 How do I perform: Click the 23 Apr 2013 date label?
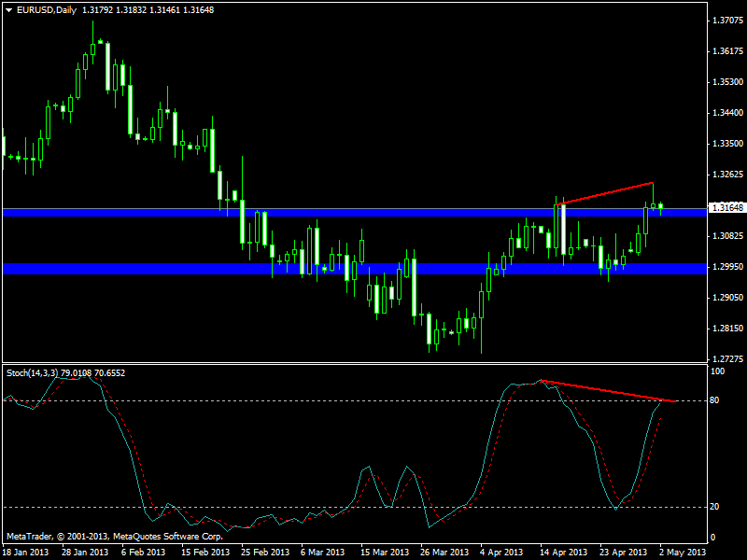tap(623, 553)
